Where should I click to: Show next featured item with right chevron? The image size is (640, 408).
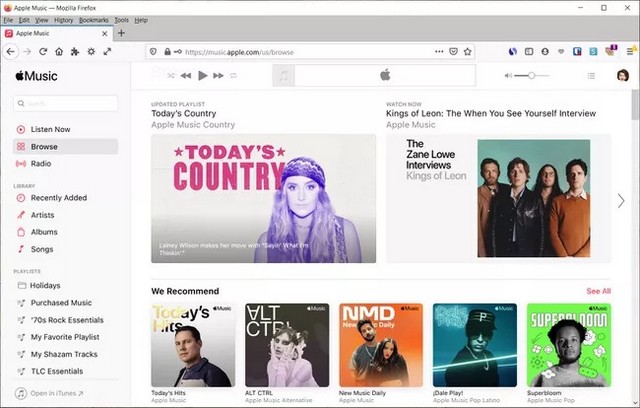(x=621, y=200)
